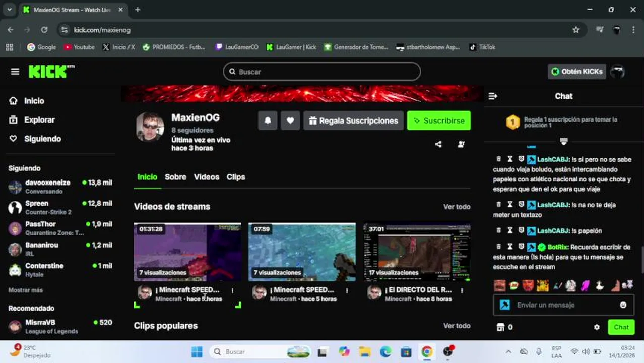Click the heart follow button
This screenshot has height=363, width=644.
(x=290, y=120)
